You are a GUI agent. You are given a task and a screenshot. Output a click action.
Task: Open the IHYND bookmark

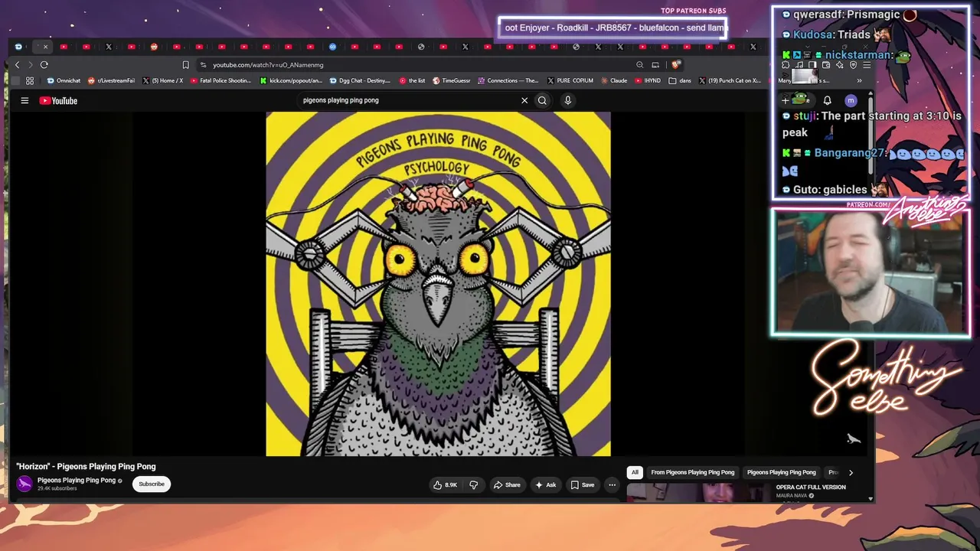point(648,80)
